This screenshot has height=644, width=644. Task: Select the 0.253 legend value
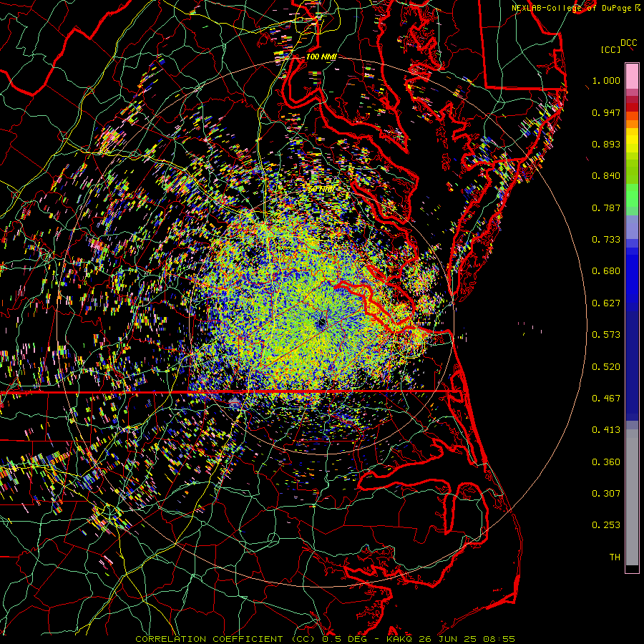[606, 525]
